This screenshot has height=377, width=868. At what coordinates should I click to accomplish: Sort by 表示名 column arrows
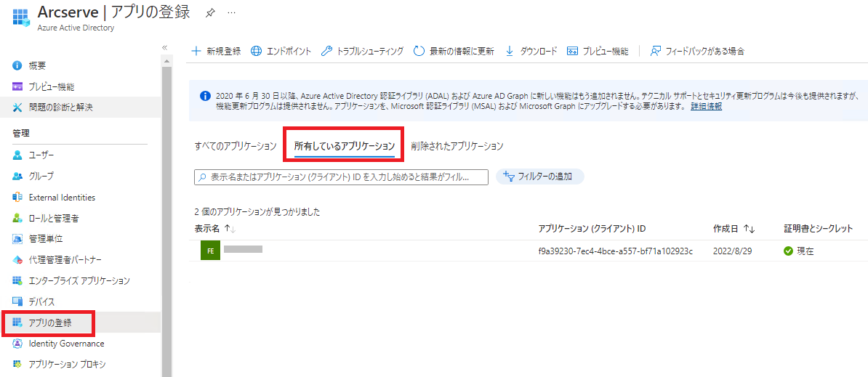pos(231,229)
